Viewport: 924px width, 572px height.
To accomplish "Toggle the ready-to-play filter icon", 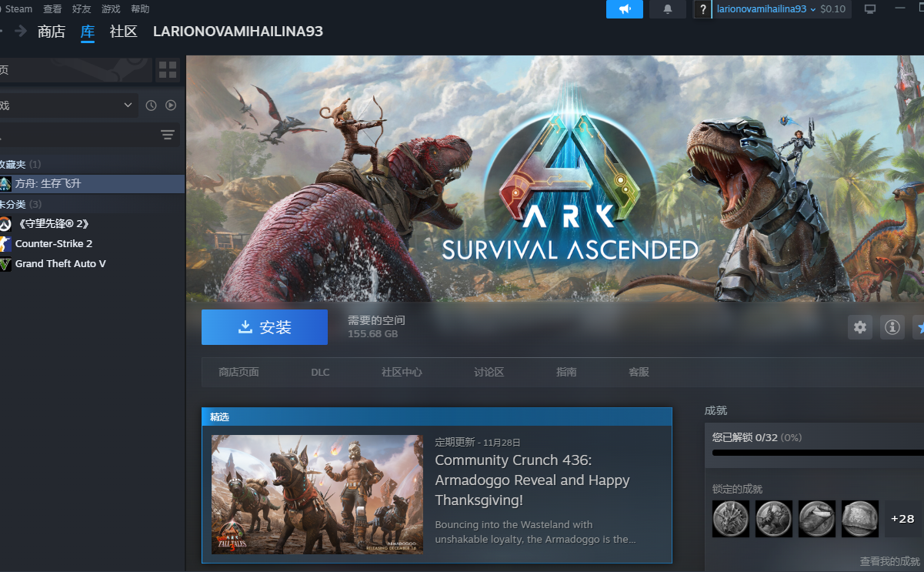I will tap(171, 105).
